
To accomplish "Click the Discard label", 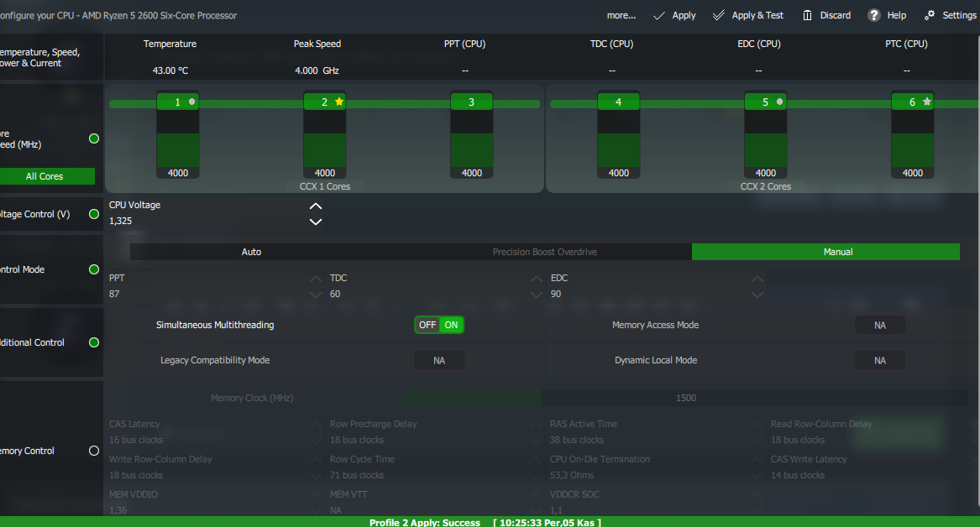I will pos(836,16).
